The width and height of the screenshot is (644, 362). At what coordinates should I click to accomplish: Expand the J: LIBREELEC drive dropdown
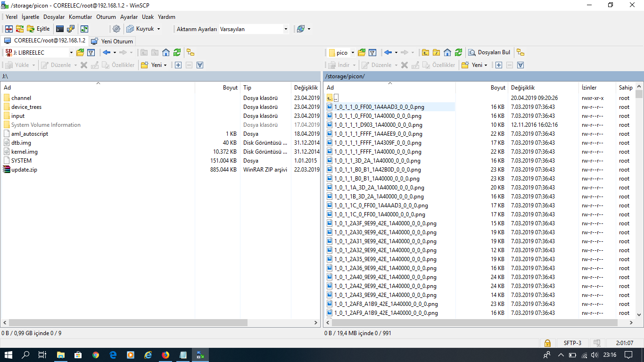[x=71, y=53]
